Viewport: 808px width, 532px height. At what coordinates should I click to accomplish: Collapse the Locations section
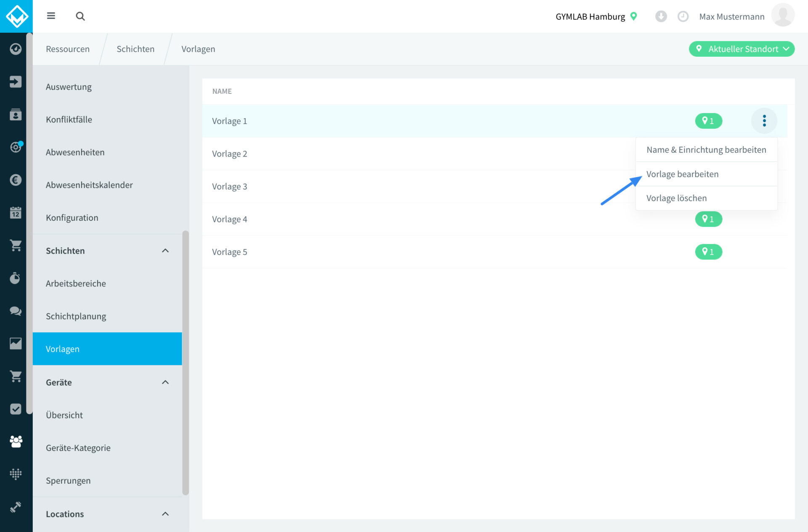tap(165, 514)
